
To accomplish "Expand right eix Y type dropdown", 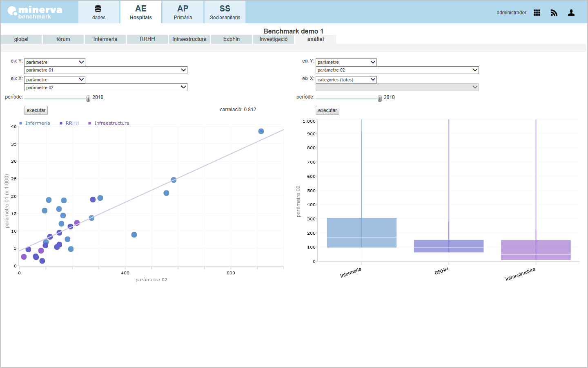I will pos(346,62).
